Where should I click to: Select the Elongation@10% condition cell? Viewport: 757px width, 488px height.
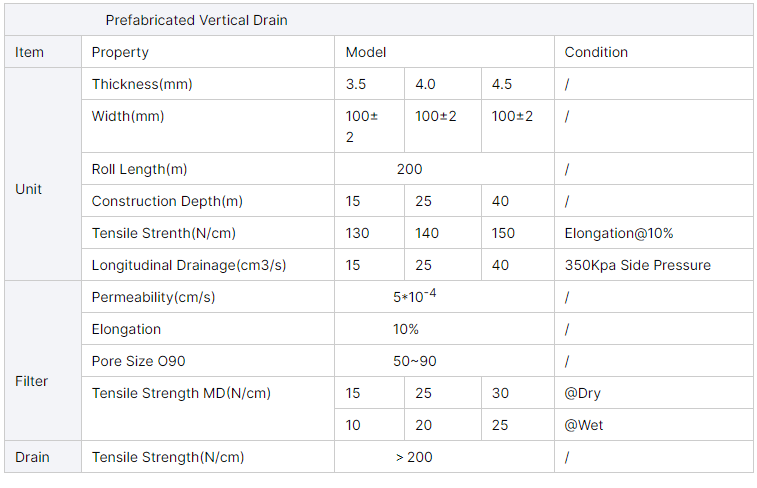click(x=619, y=233)
